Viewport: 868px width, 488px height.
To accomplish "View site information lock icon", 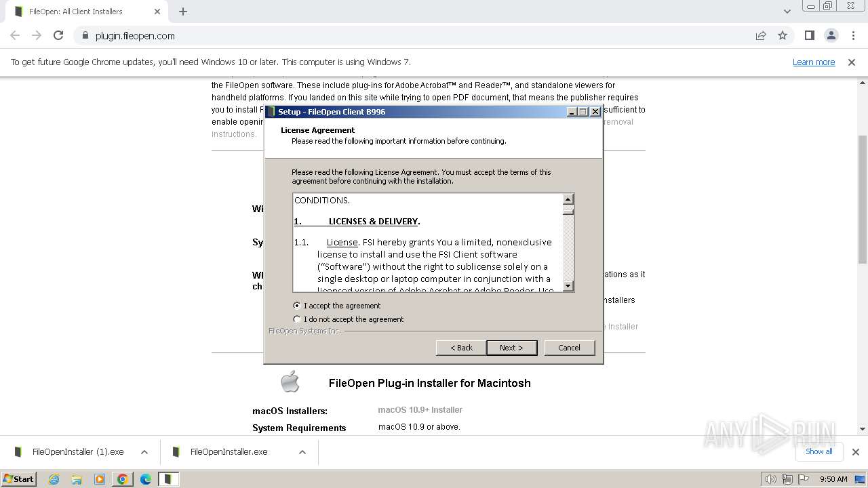I will pos(85,36).
